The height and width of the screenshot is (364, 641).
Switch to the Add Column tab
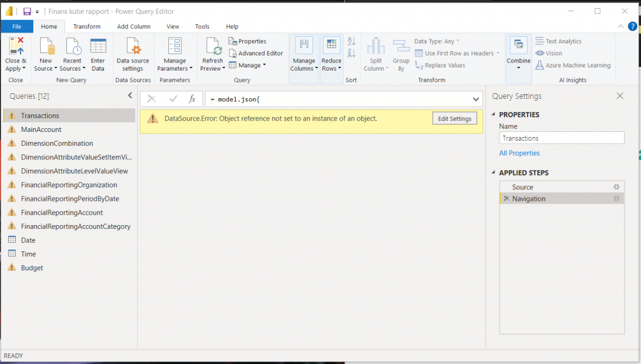134,26
